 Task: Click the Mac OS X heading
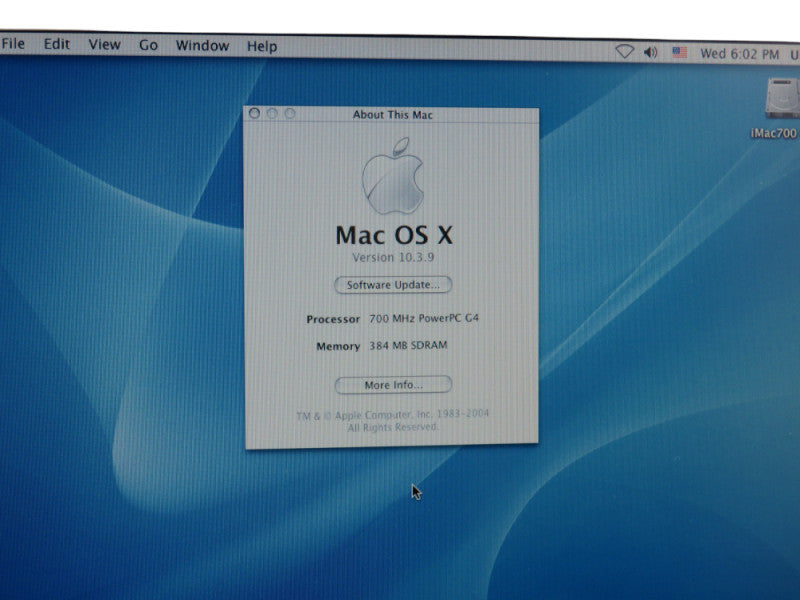[394, 235]
